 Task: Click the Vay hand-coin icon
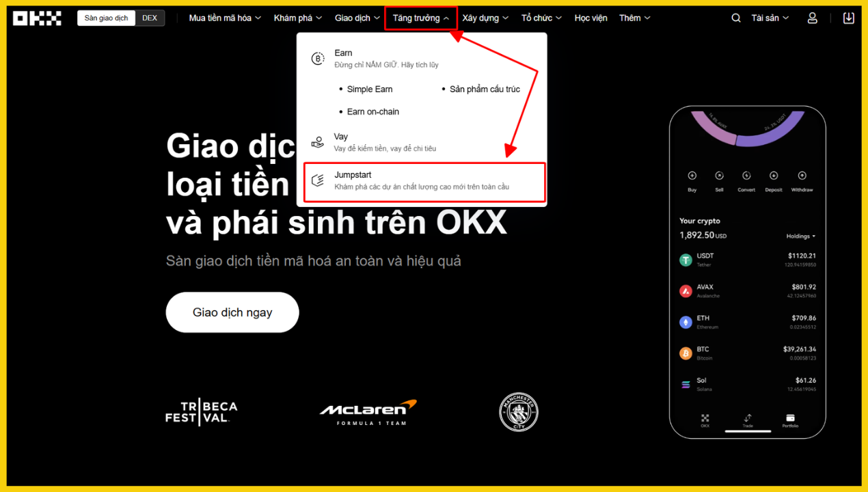[318, 142]
